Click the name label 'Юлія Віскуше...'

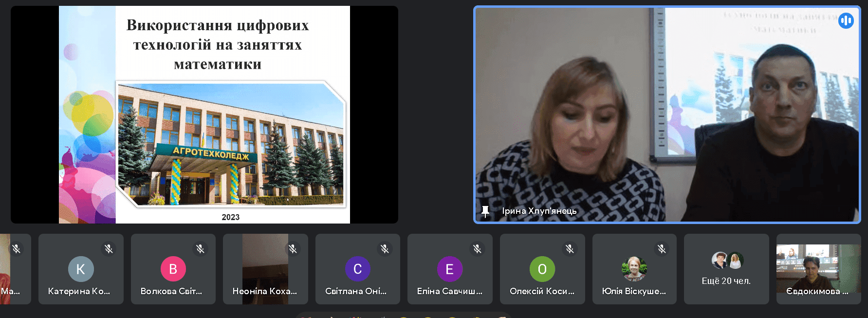tap(634, 291)
